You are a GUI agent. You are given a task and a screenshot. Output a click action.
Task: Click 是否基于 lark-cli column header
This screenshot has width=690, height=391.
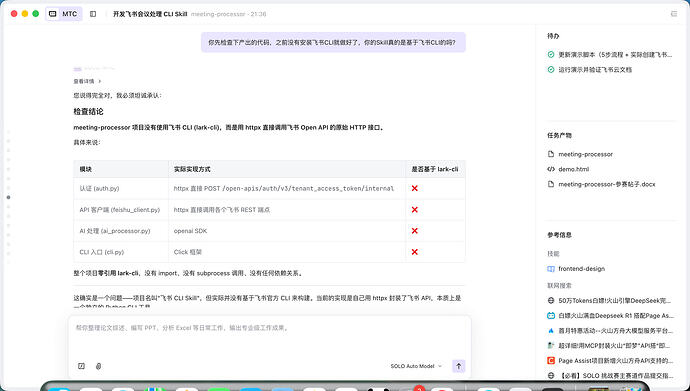tap(434, 169)
